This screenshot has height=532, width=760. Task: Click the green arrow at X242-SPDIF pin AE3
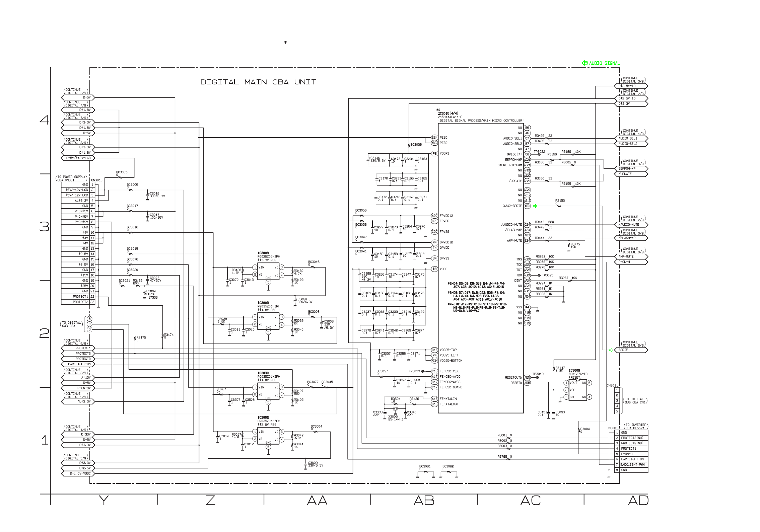pos(535,206)
